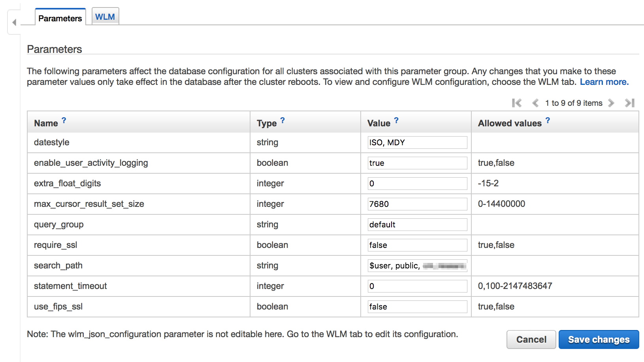Image resolution: width=644 pixels, height=362 pixels.
Task: Open the Allowed values help icon
Action: tap(548, 120)
